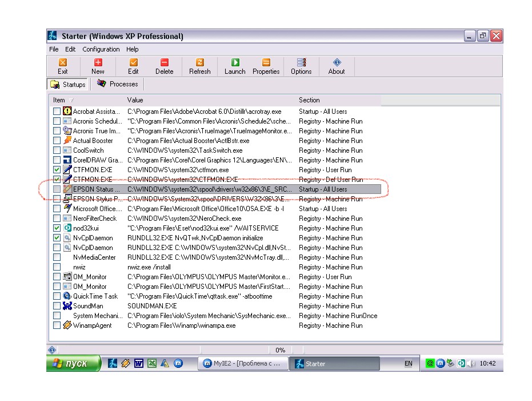Click the status bar diamond icon
Viewport: 532px width, 401px height.
(52, 350)
